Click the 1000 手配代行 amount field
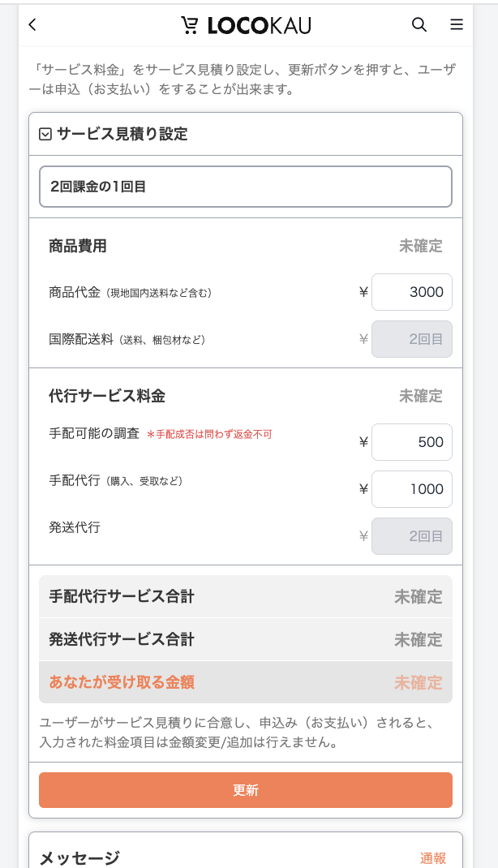This screenshot has width=498, height=868. (412, 489)
